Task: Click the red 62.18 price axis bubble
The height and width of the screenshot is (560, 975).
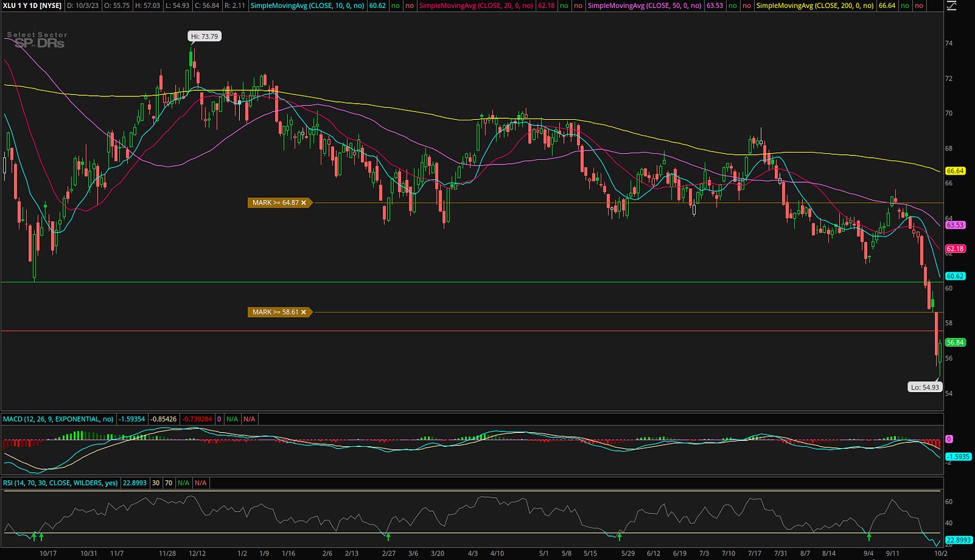Action: 954,249
